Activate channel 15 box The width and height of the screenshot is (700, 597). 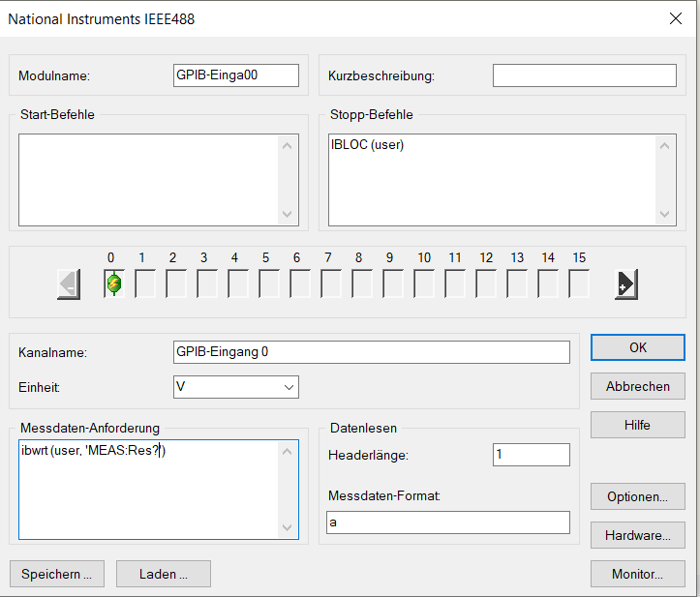pyautogui.click(x=579, y=284)
